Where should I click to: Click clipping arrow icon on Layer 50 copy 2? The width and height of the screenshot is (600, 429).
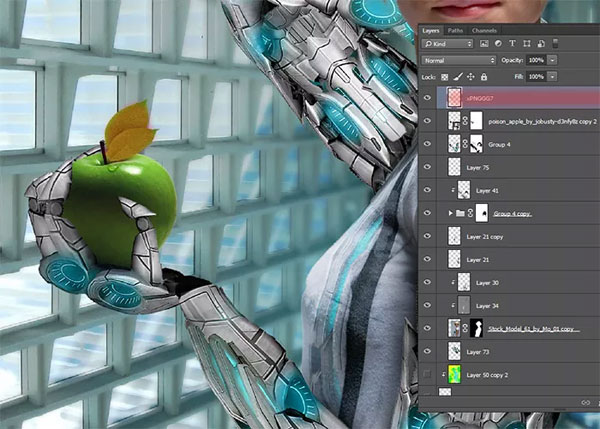tap(443, 374)
